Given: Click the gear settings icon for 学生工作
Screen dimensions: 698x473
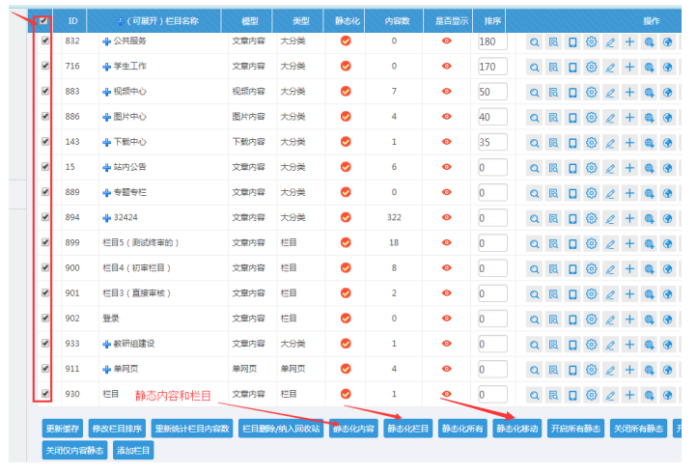Looking at the screenshot, I should click(591, 67).
